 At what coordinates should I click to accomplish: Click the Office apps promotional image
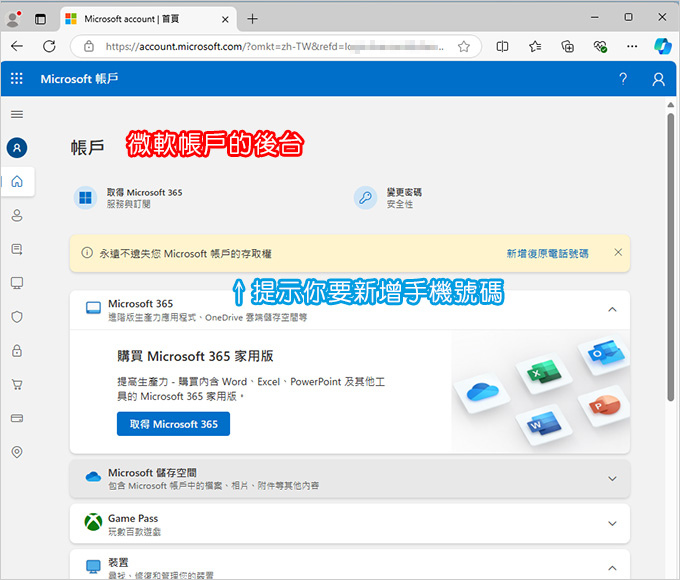point(541,392)
